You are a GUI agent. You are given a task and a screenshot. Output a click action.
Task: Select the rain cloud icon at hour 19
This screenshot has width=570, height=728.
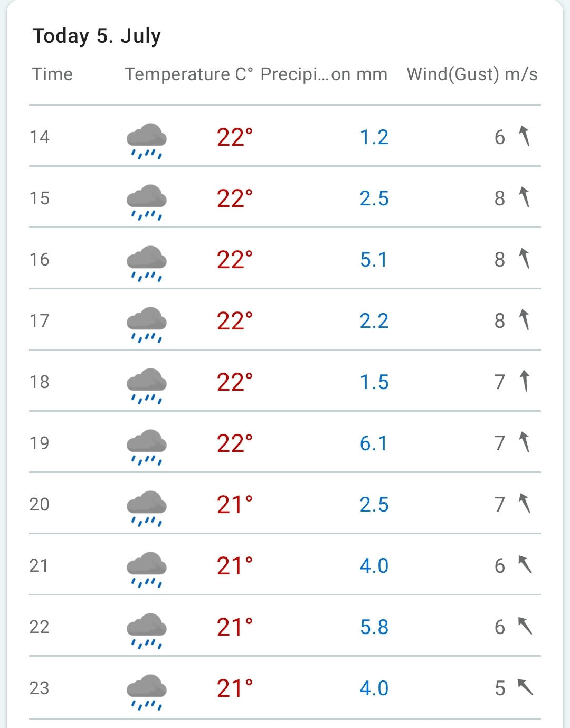point(146,447)
